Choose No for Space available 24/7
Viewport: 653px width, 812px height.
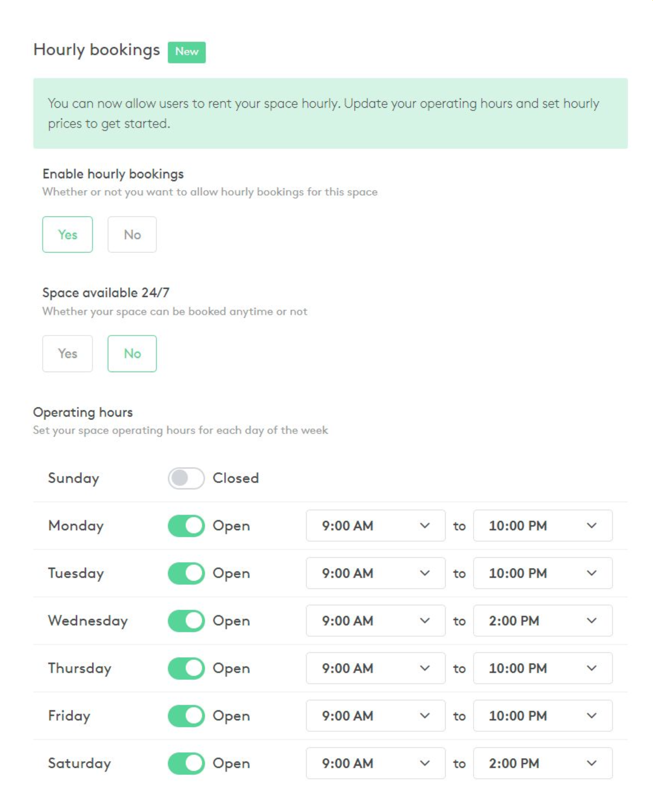[132, 353]
